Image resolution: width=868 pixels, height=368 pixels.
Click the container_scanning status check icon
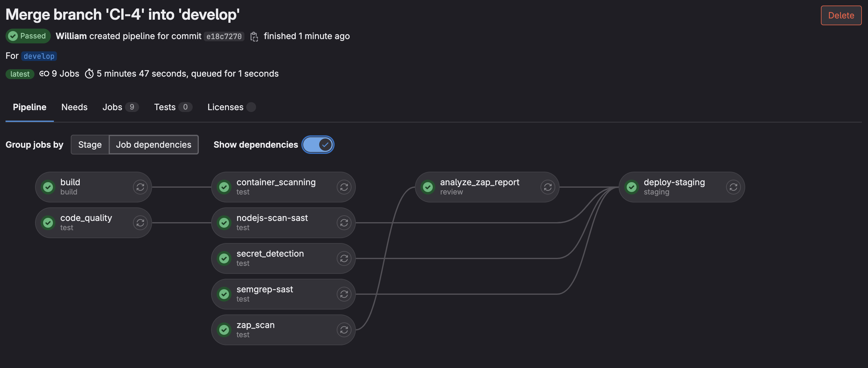pyautogui.click(x=224, y=187)
